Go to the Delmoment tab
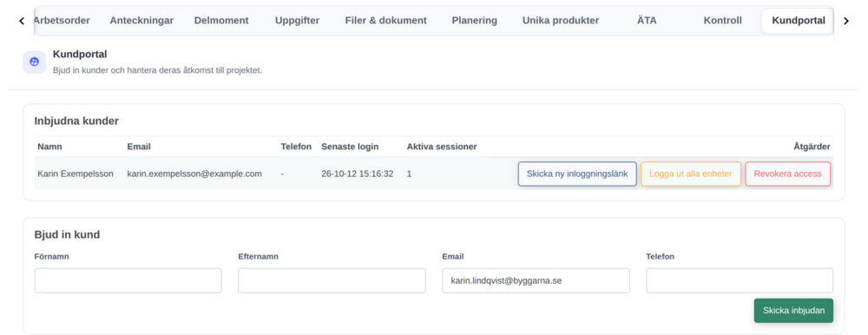Image resolution: width=868 pixels, height=335 pixels. [221, 21]
